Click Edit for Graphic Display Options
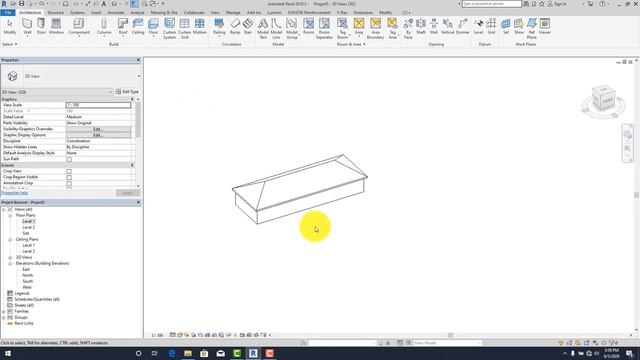 [x=98, y=135]
